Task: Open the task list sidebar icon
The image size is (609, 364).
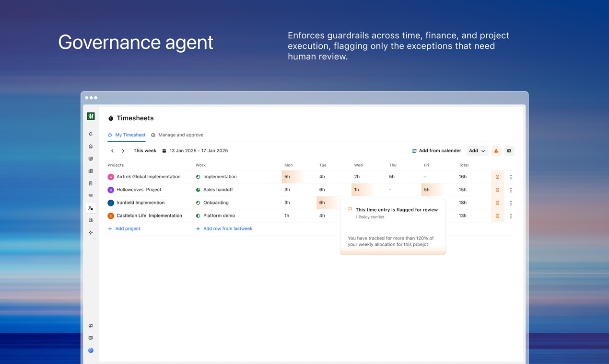Action: pos(91,195)
